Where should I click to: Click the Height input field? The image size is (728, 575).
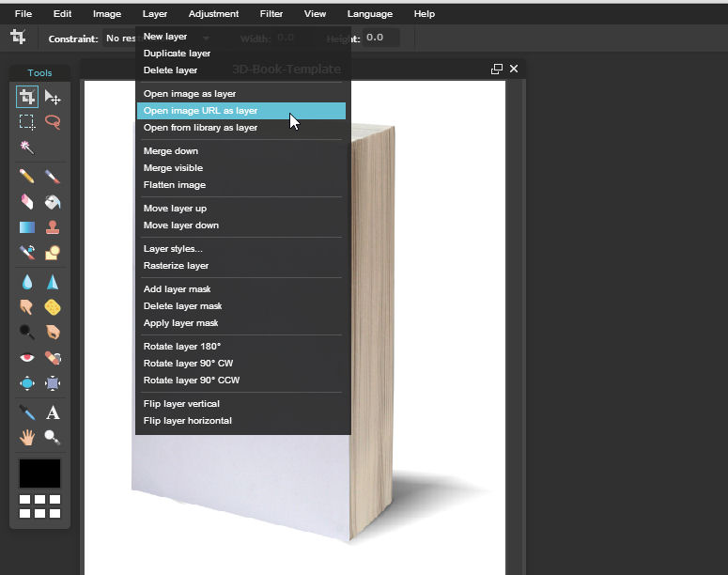point(380,38)
